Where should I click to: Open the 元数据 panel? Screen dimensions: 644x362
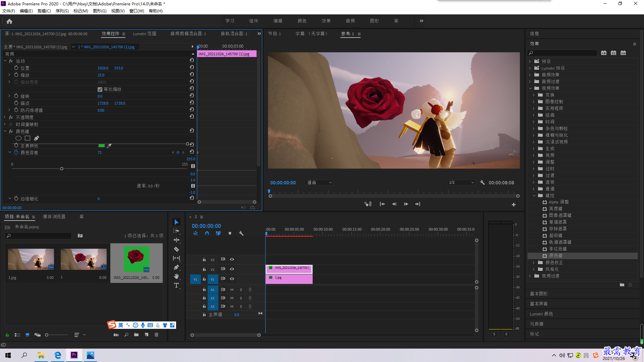point(537,324)
